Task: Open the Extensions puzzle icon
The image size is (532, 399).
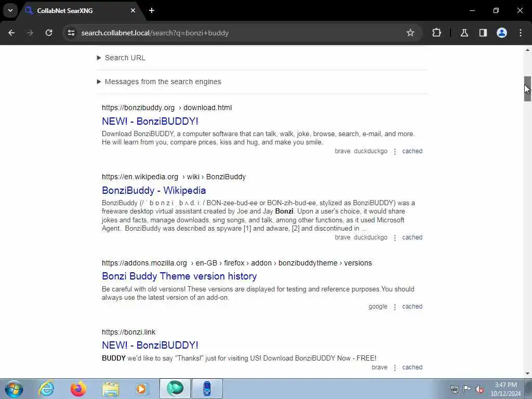Action: [436, 33]
